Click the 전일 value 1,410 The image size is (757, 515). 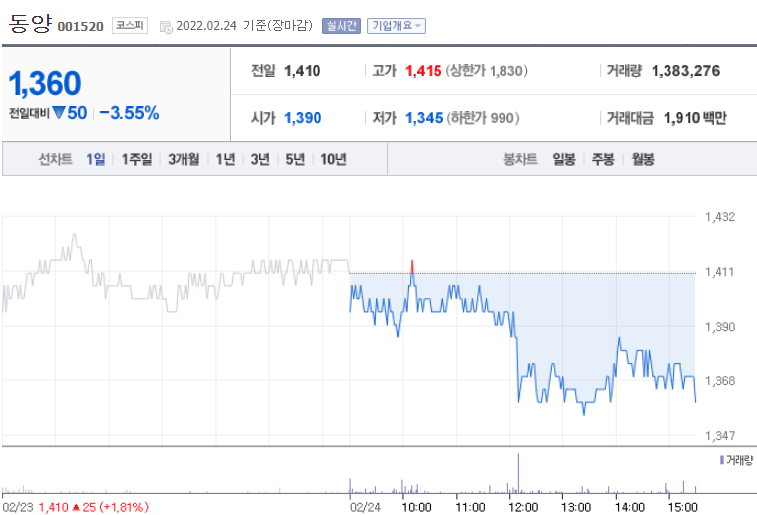coord(302,71)
